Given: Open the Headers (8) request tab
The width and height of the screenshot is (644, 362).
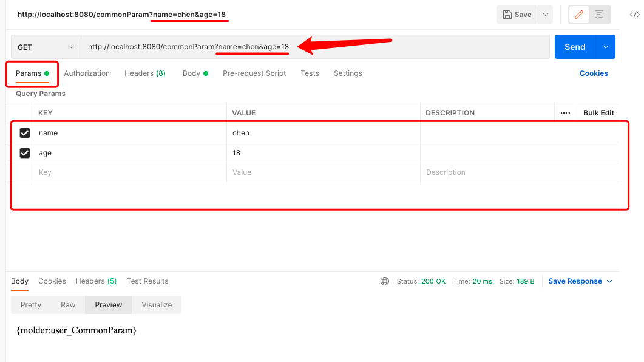Looking at the screenshot, I should click(x=145, y=73).
